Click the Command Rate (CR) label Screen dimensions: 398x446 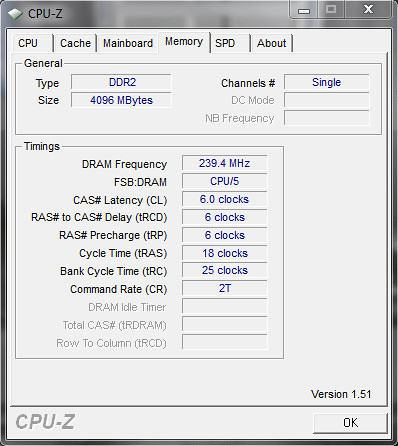118,289
